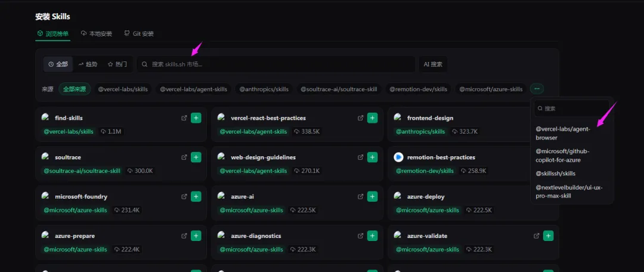Install the find-skills skill with plus button
Image resolution: width=644 pixels, height=272 pixels.
tap(196, 118)
